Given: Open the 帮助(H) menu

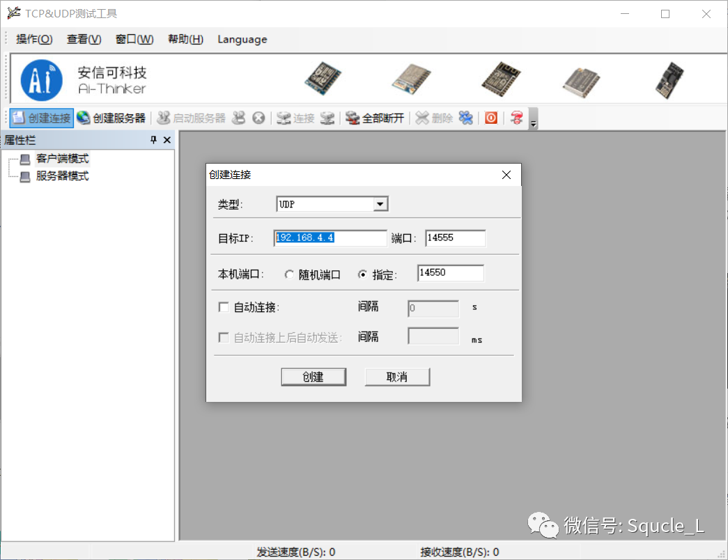Looking at the screenshot, I should 186,40.
